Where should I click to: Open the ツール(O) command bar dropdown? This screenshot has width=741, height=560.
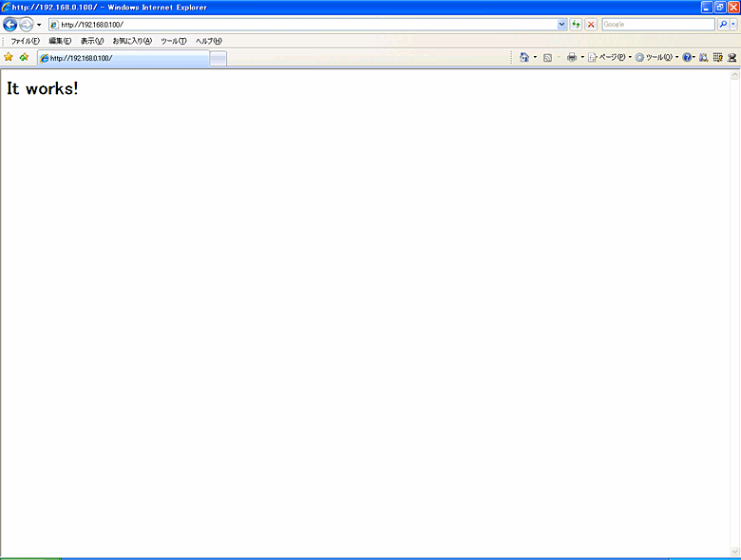pyautogui.click(x=654, y=58)
